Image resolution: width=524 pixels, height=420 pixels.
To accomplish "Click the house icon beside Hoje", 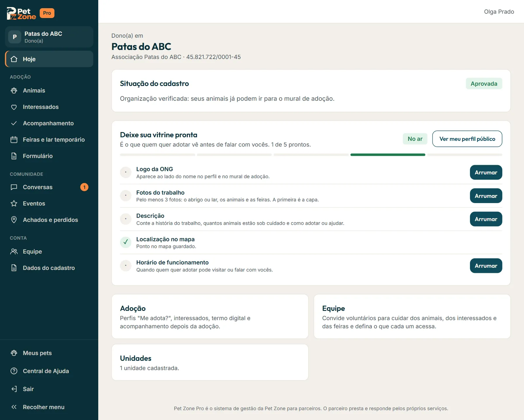I will pyautogui.click(x=14, y=59).
